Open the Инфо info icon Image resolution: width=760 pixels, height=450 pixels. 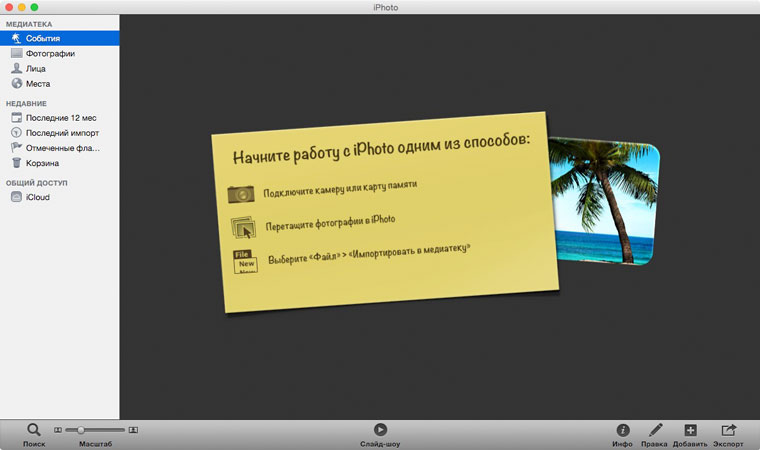coord(622,430)
